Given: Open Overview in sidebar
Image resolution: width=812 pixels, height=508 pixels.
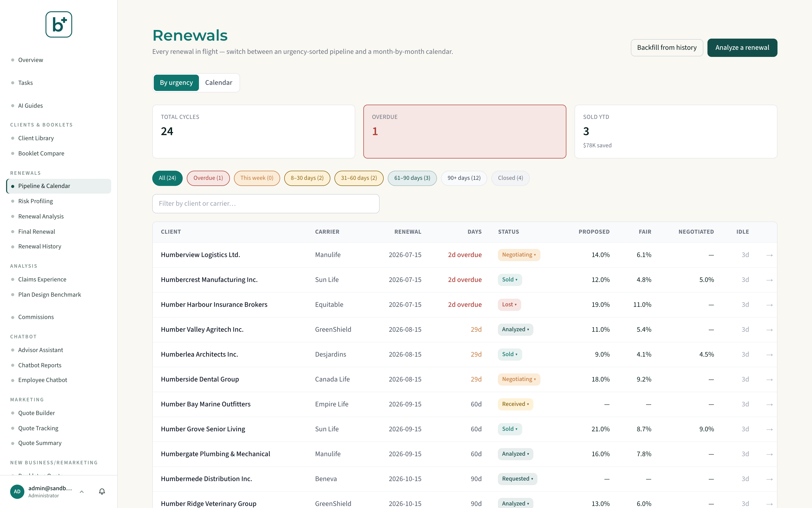Looking at the screenshot, I should [x=30, y=60].
